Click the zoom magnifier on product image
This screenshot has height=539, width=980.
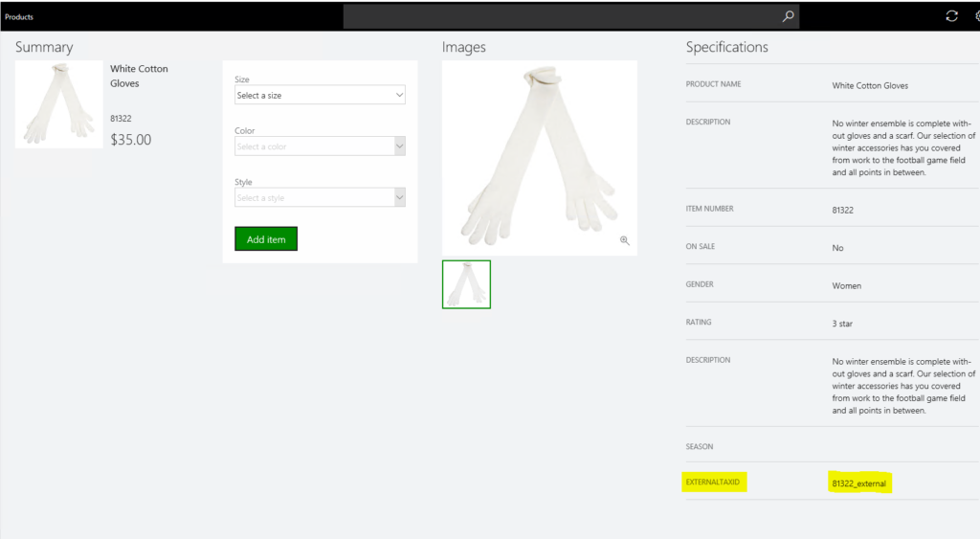coord(624,240)
